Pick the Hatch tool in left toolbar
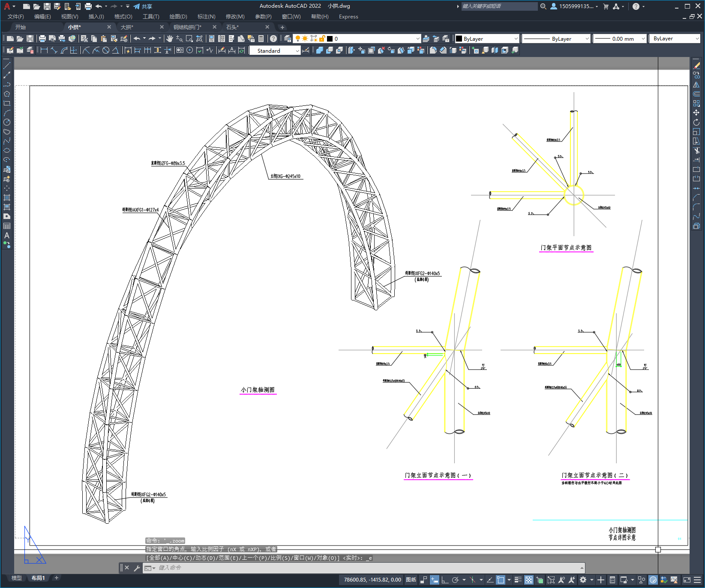705x588 pixels. pos(7,198)
